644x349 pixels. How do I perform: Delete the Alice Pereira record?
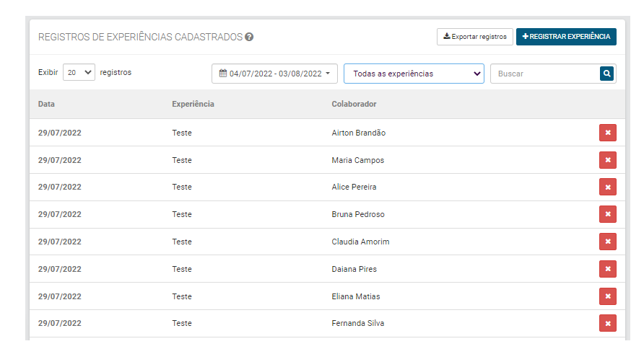coord(607,187)
